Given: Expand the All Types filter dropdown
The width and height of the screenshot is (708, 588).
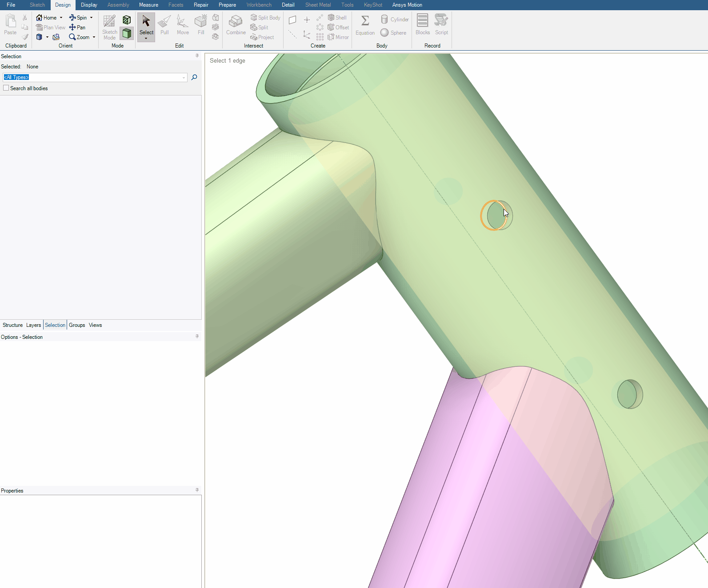Looking at the screenshot, I should tap(184, 78).
